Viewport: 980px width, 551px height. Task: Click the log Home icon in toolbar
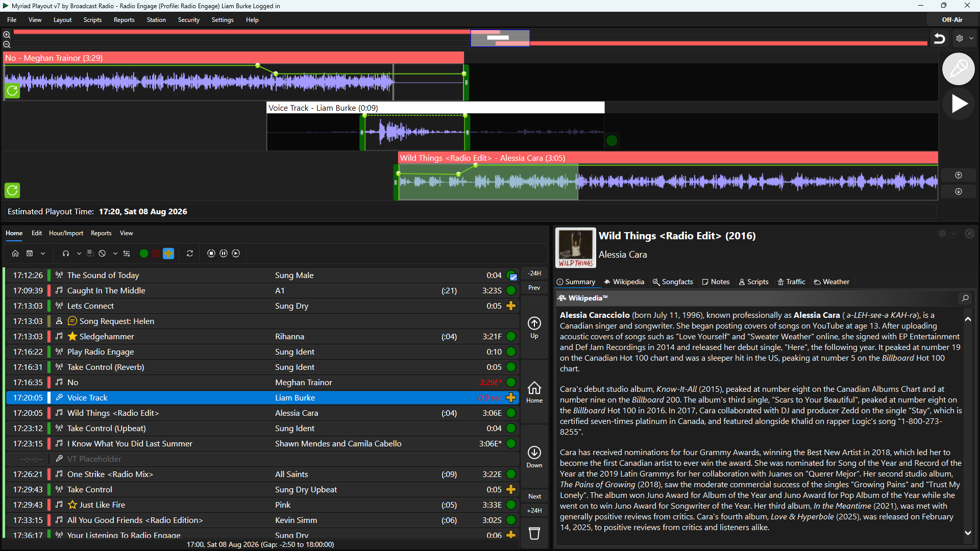click(15, 254)
